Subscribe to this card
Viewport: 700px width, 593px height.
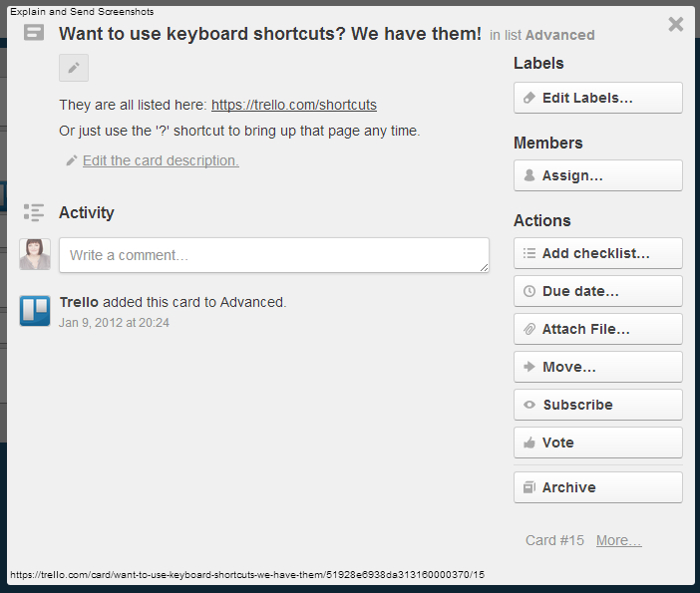[x=597, y=405]
